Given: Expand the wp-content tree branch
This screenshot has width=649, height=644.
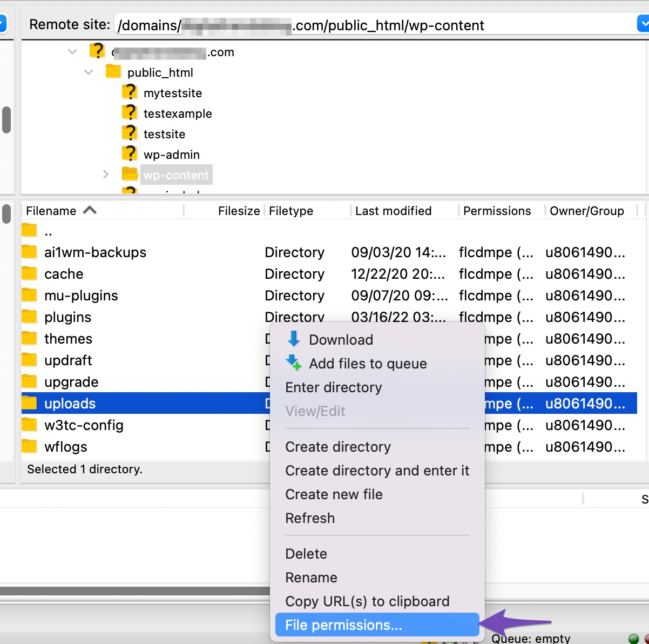Looking at the screenshot, I should (106, 174).
